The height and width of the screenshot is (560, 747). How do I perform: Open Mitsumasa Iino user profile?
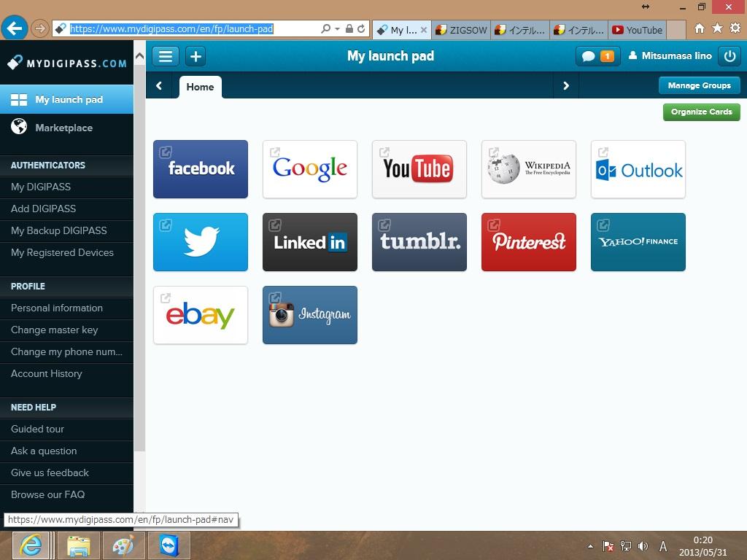[x=670, y=55]
